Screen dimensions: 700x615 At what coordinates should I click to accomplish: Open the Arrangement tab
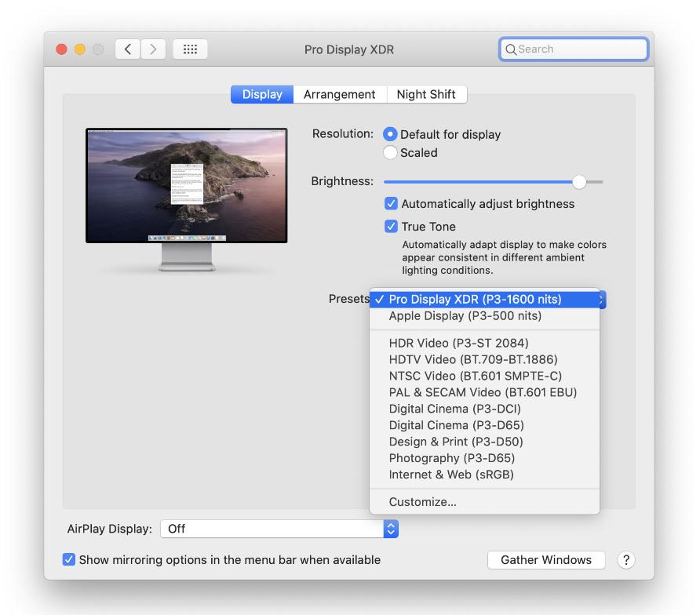pos(340,94)
